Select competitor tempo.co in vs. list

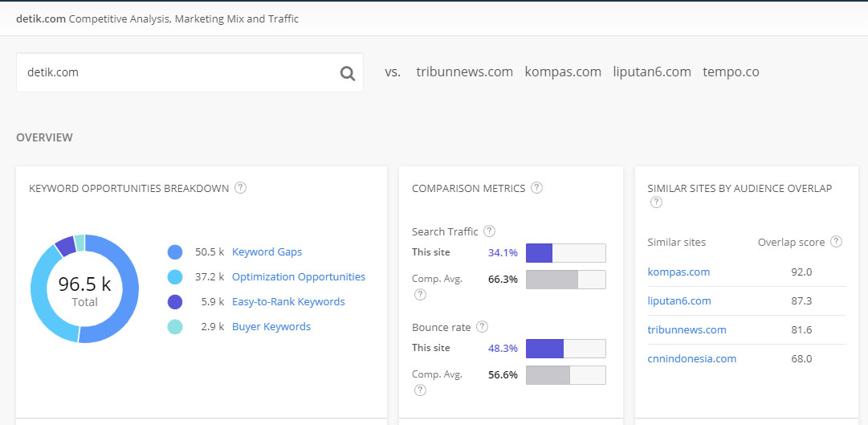click(x=731, y=72)
